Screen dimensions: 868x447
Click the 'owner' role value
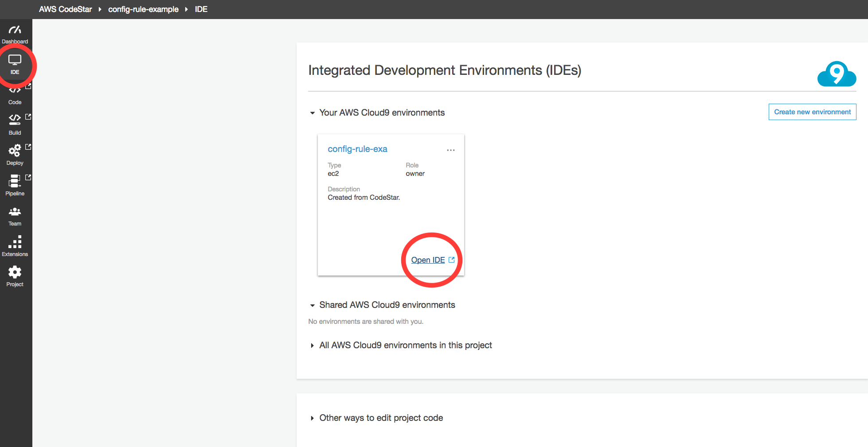pyautogui.click(x=415, y=174)
